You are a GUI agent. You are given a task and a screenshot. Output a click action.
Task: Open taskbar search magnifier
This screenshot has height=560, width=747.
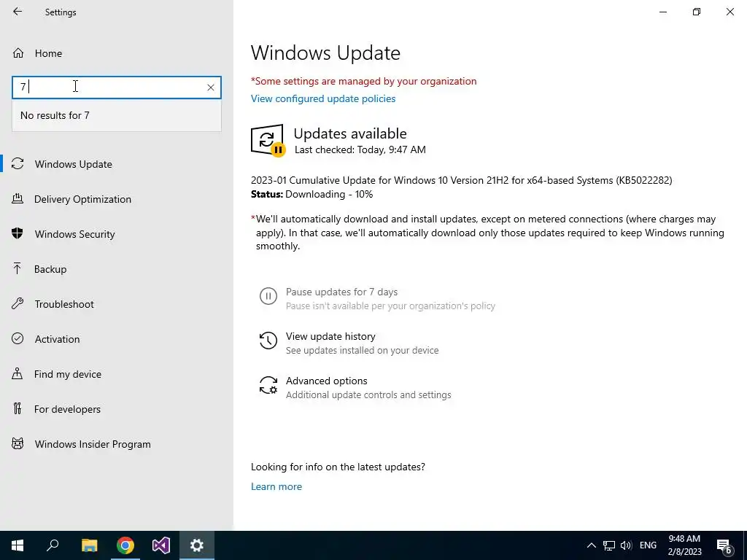[53, 545]
